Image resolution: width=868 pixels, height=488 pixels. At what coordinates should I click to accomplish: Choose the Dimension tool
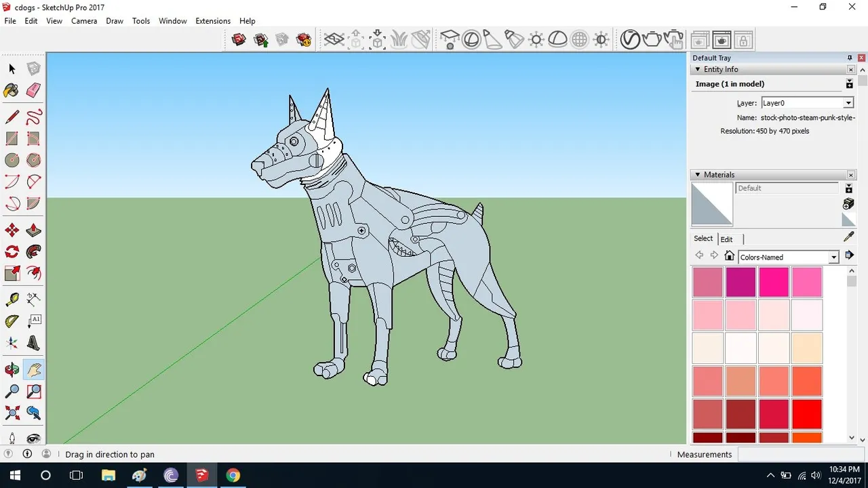[x=33, y=300]
